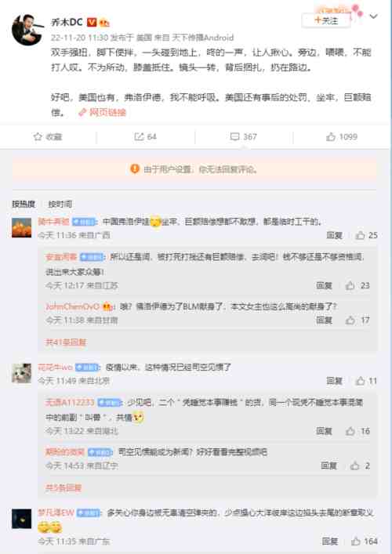Open the username 乔木DC link
This screenshot has height=554, width=392.
[x=67, y=22]
